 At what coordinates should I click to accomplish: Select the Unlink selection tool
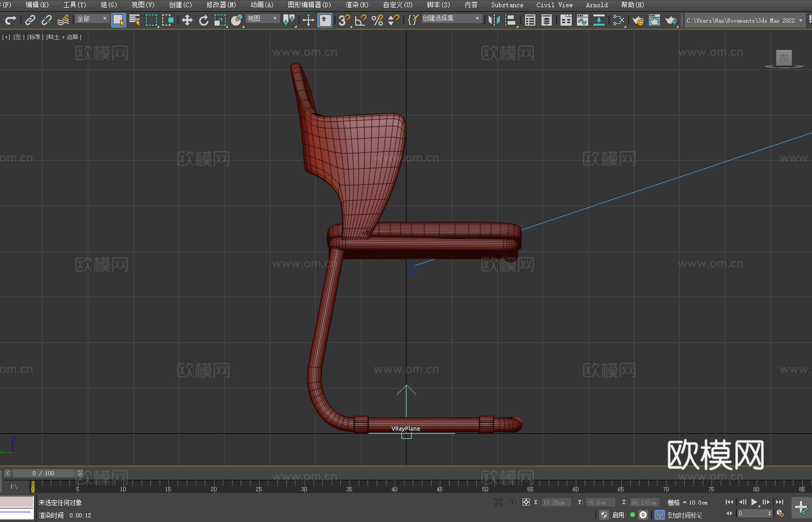pyautogui.click(x=47, y=20)
